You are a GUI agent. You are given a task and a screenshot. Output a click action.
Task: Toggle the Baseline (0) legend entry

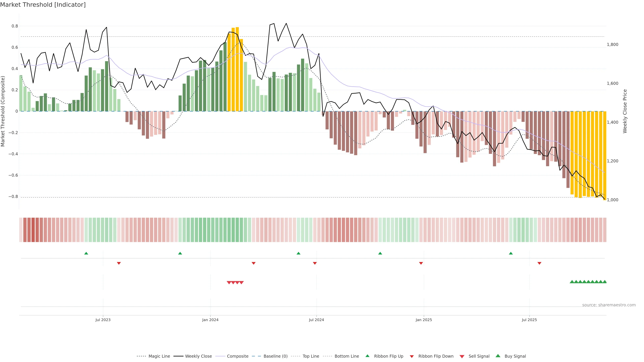(276, 356)
